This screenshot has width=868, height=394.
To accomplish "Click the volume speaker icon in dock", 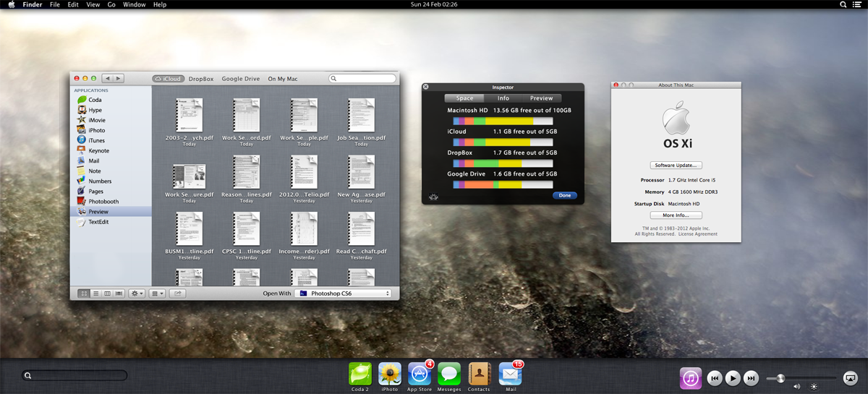I will tap(797, 387).
